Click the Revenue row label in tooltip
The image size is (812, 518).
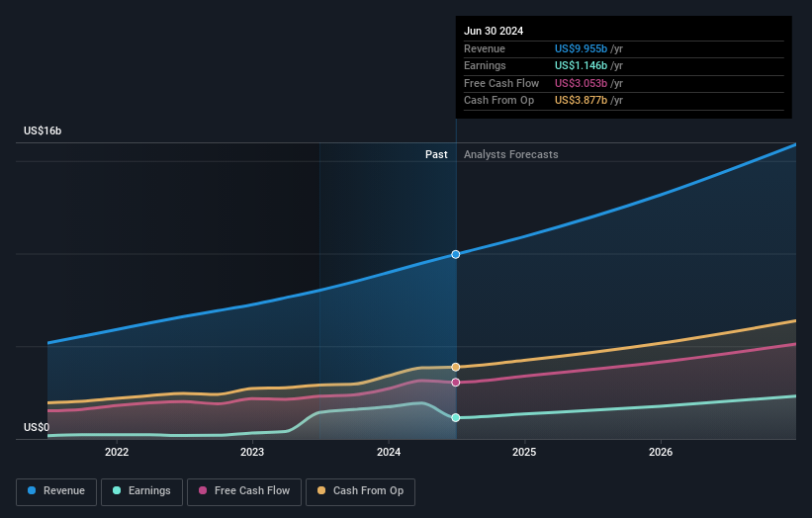click(x=485, y=48)
